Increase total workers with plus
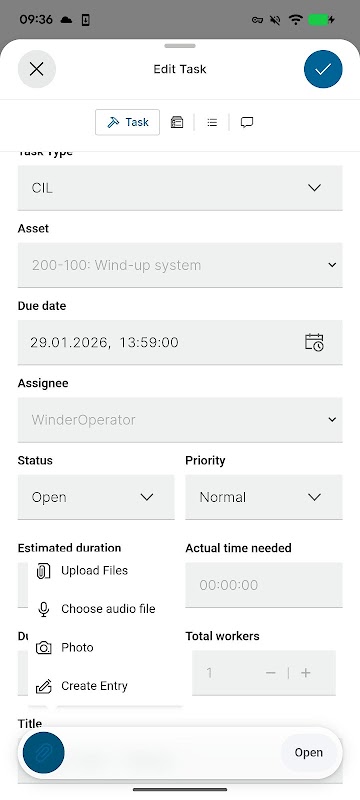The image size is (360, 800). pyautogui.click(x=306, y=673)
